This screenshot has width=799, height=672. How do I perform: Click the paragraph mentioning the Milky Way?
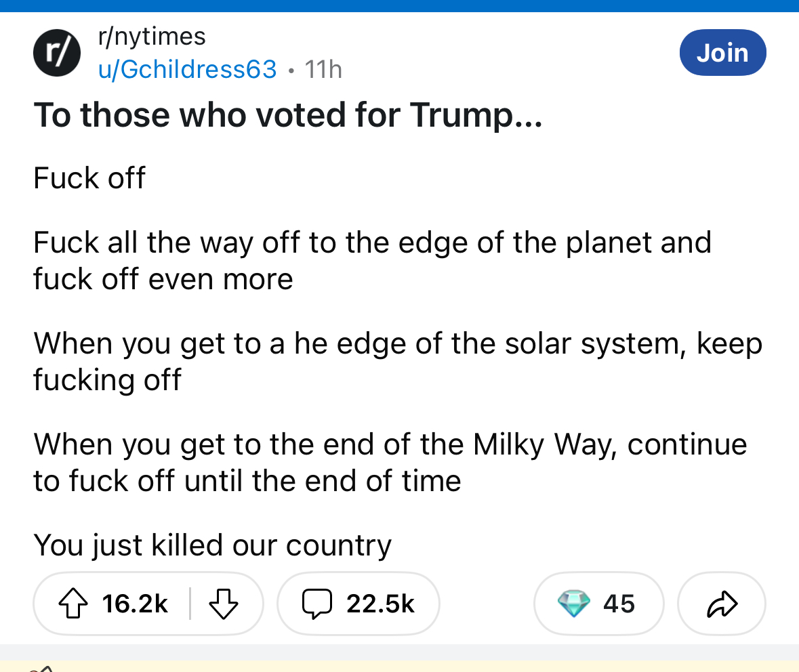pyautogui.click(x=390, y=462)
